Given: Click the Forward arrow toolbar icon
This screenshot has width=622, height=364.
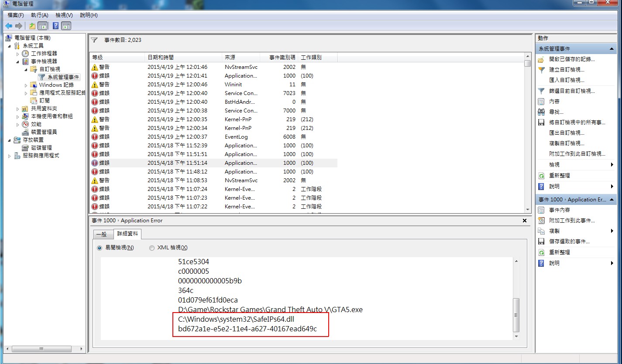Looking at the screenshot, I should click(18, 26).
